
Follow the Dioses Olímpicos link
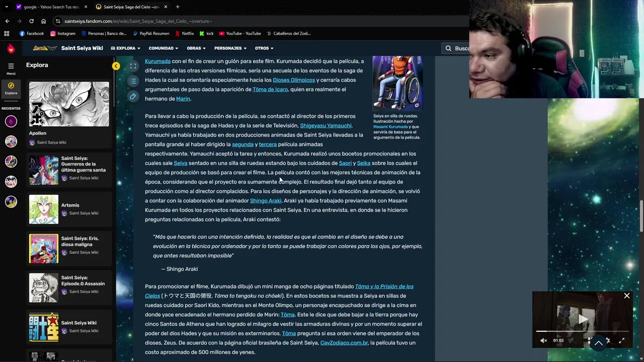tap(294, 80)
